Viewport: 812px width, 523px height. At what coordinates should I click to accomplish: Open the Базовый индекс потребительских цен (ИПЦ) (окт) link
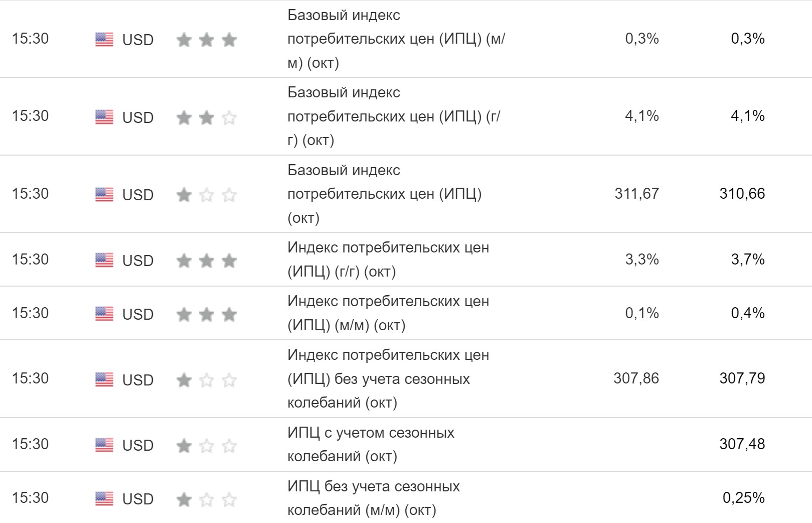pyautogui.click(x=384, y=194)
